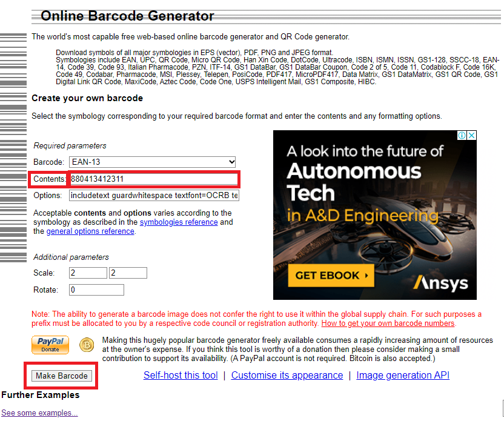Open the See some examples link
Viewport: 504px width, 421px height.
point(39,413)
